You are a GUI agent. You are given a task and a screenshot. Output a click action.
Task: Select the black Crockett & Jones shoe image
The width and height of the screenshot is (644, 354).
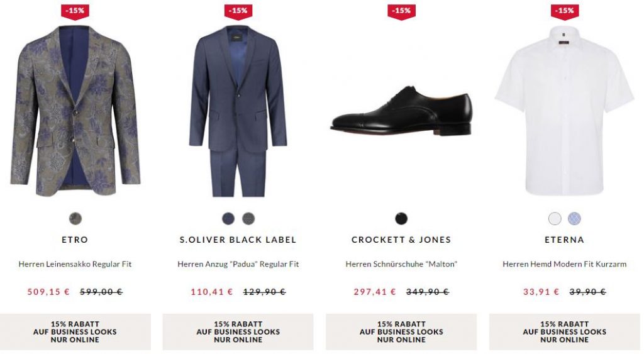point(401,112)
